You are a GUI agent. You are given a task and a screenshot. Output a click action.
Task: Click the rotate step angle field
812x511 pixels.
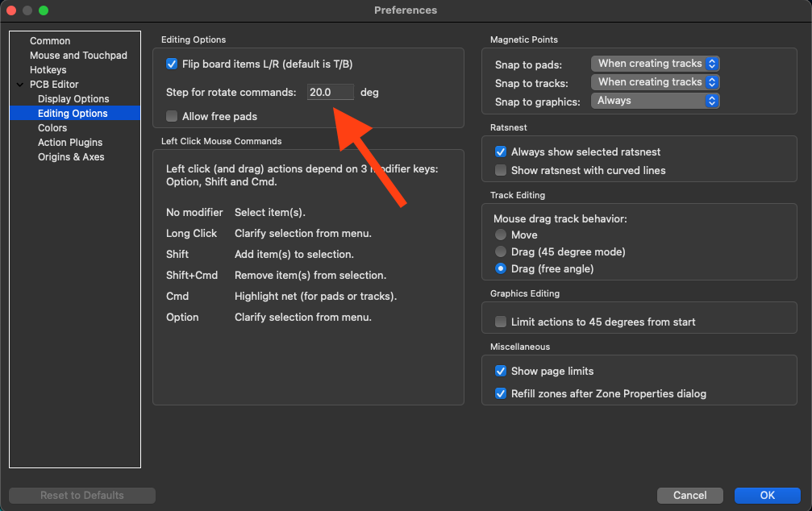pyautogui.click(x=331, y=92)
